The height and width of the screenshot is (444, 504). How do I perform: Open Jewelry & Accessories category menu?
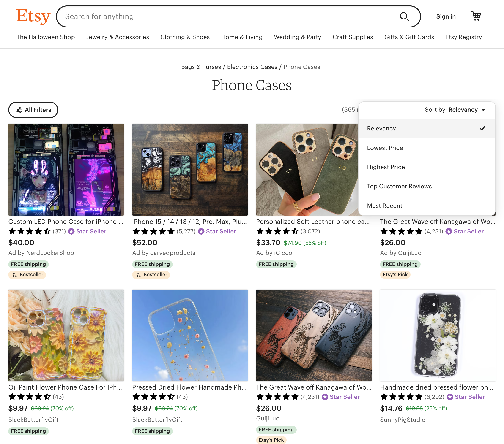pyautogui.click(x=117, y=37)
